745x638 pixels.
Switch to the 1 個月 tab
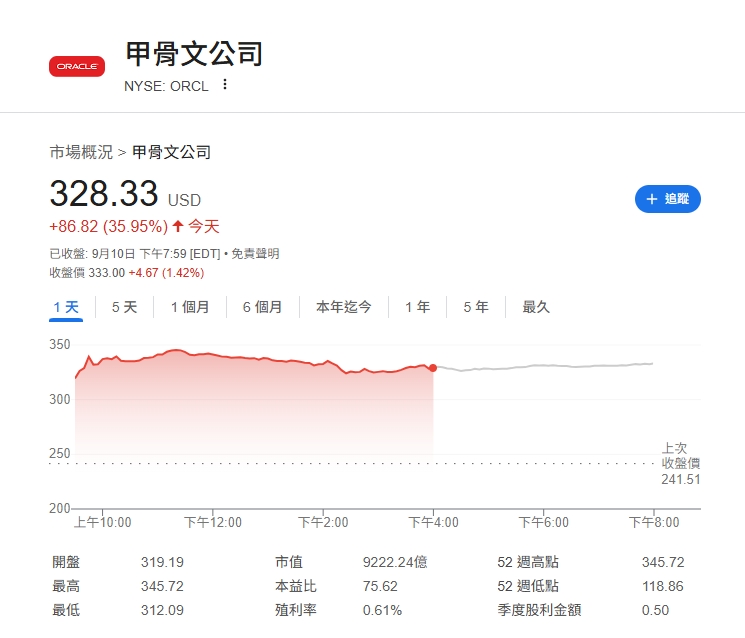[190, 307]
